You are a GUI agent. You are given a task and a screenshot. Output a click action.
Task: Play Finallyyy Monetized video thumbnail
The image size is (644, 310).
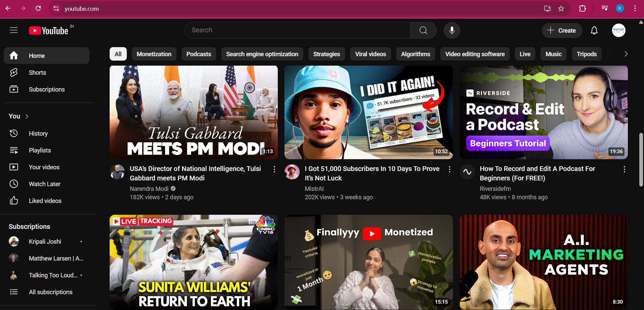tap(369, 262)
